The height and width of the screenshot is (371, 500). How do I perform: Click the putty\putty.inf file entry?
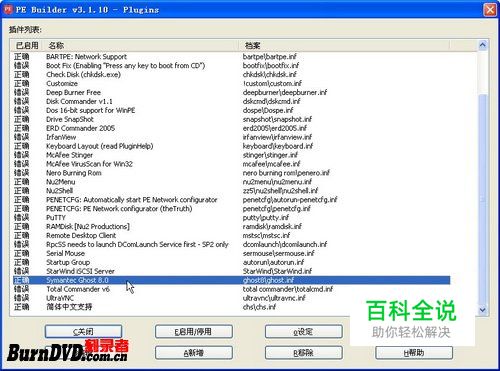(266, 218)
